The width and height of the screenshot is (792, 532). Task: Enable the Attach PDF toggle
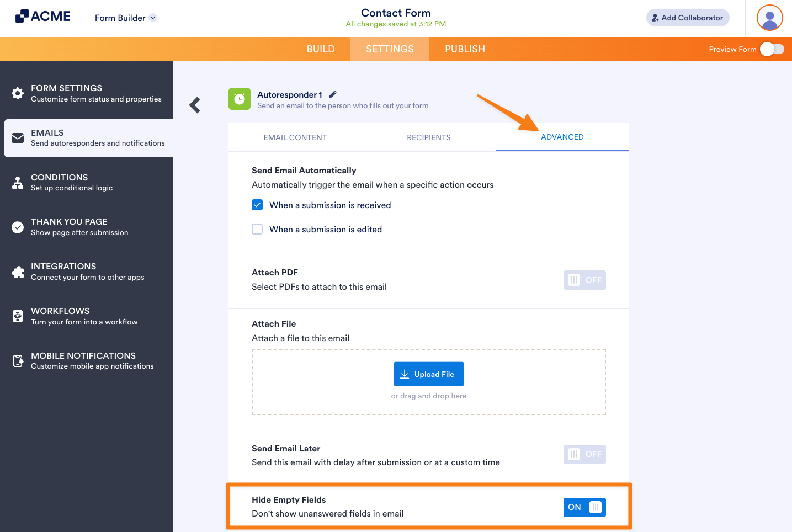point(584,280)
